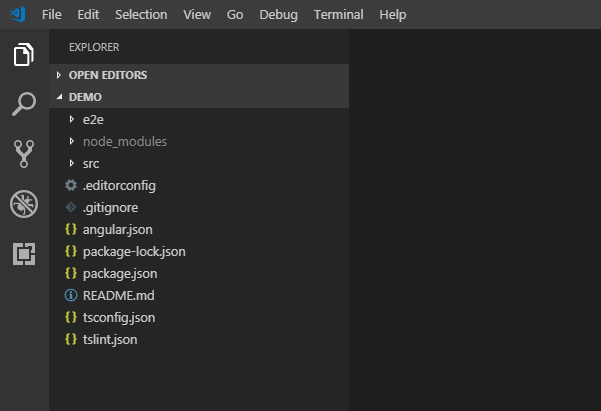Open the Explorer view in activity bar
The height and width of the screenshot is (411, 601).
pos(24,55)
